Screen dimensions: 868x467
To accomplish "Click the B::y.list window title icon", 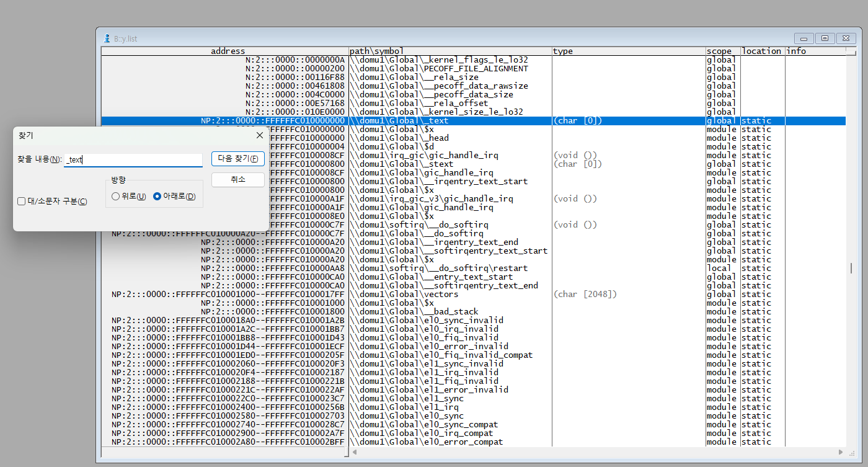I will [107, 38].
